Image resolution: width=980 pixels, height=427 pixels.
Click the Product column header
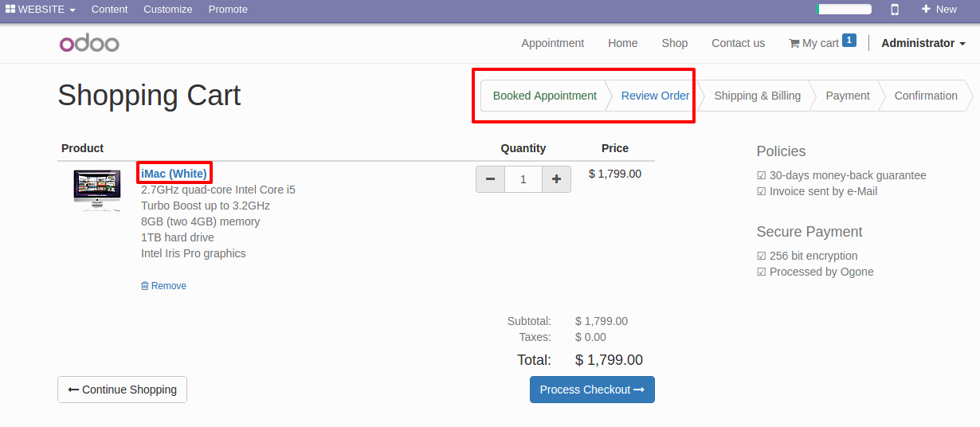pos(83,148)
